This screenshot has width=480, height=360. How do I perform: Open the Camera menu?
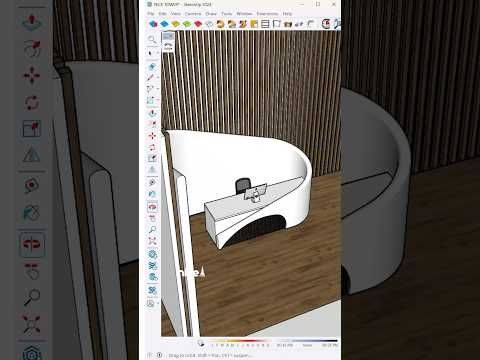pyautogui.click(x=193, y=14)
